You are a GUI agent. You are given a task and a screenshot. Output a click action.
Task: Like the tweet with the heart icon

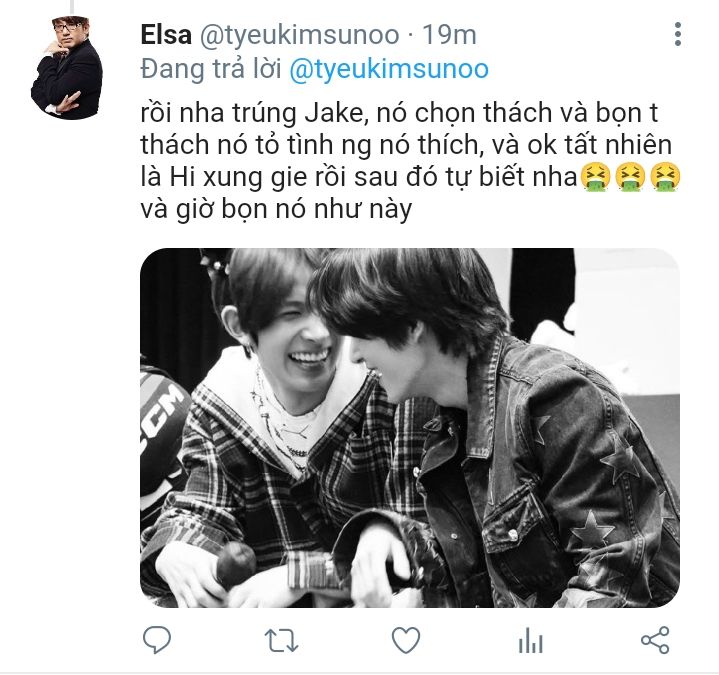(x=406, y=640)
